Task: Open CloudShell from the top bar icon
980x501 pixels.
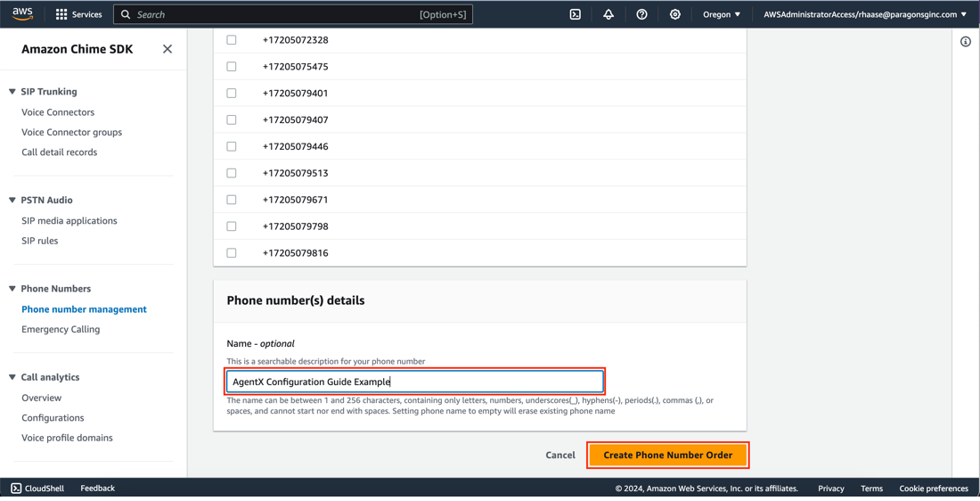Action: [575, 14]
